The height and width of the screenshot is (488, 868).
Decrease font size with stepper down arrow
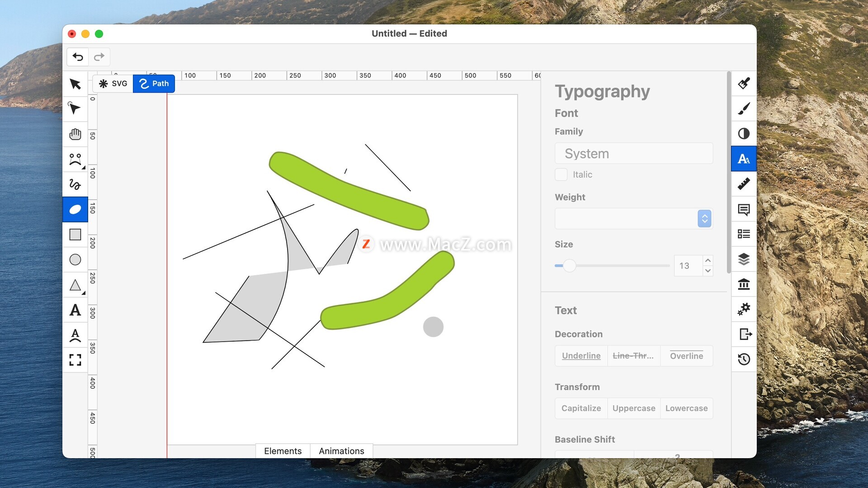click(x=708, y=271)
